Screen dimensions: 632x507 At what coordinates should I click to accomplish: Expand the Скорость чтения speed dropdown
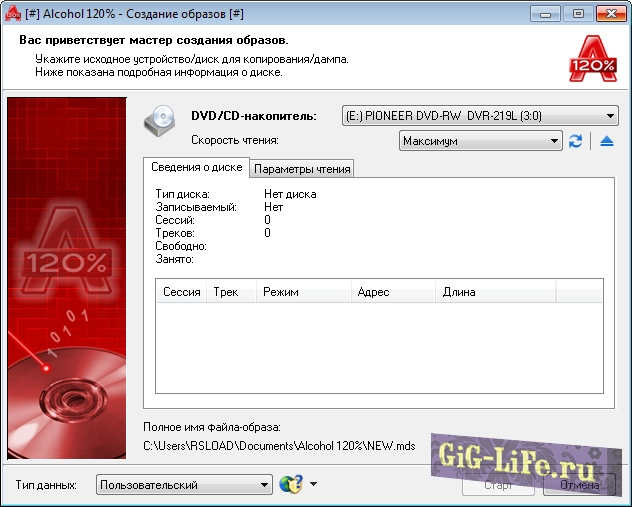click(x=480, y=141)
